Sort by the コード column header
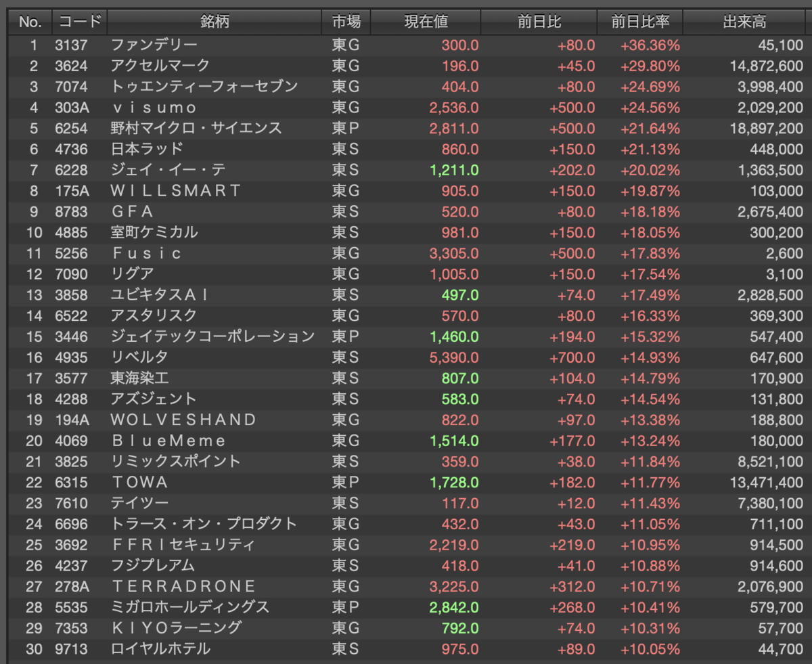The height and width of the screenshot is (664, 812). pyautogui.click(x=79, y=22)
